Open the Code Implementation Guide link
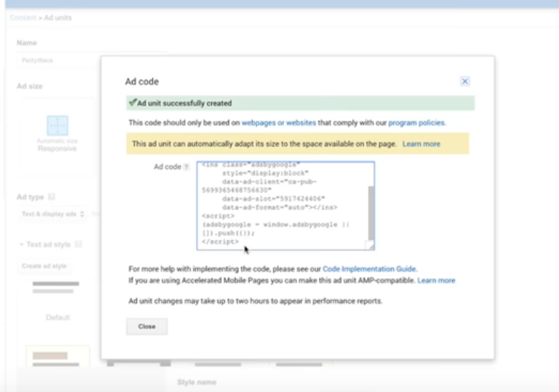 (369, 269)
